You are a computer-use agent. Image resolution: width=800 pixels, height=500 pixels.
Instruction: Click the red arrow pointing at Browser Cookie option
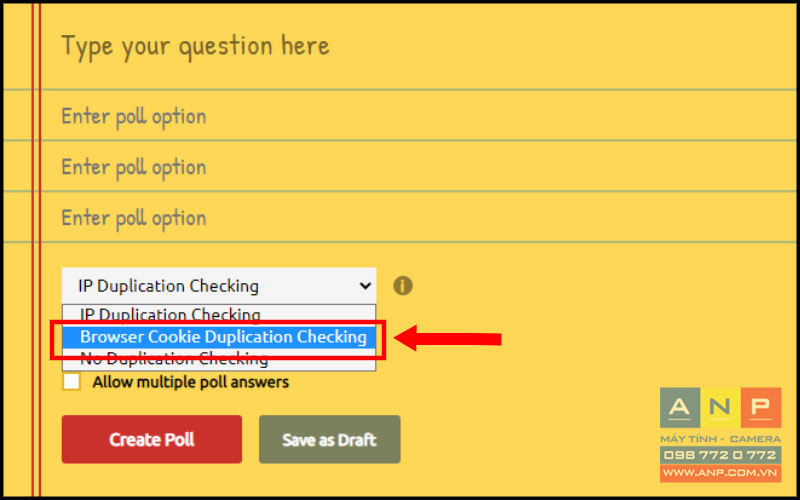click(x=447, y=338)
